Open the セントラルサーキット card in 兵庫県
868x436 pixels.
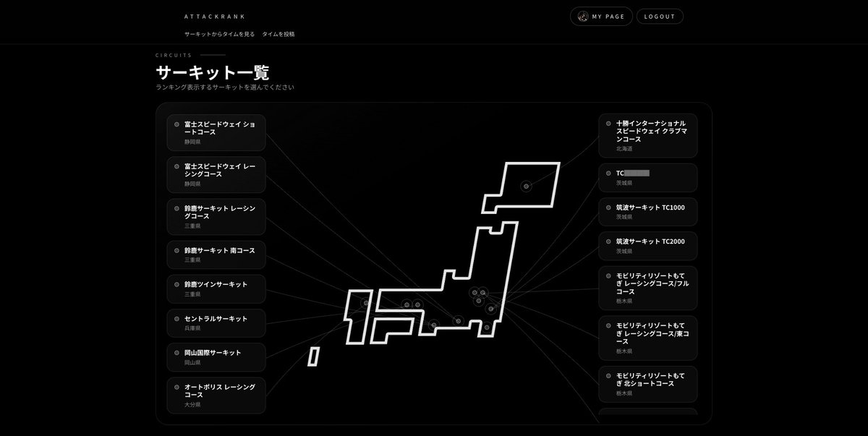coord(216,323)
